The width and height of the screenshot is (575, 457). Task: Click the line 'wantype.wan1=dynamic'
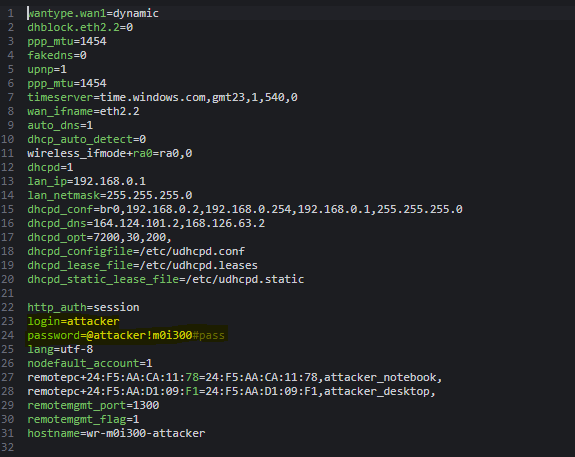[x=93, y=14]
